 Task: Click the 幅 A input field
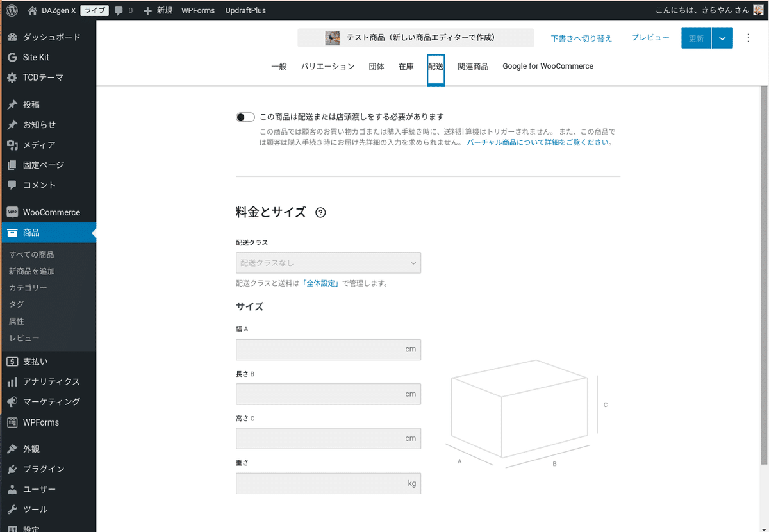pyautogui.click(x=328, y=349)
